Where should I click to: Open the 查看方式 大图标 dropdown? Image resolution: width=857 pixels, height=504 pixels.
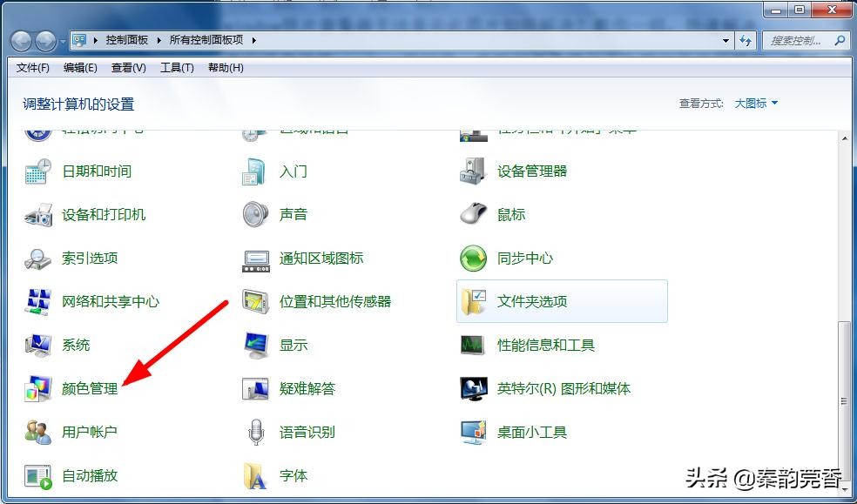tap(754, 103)
